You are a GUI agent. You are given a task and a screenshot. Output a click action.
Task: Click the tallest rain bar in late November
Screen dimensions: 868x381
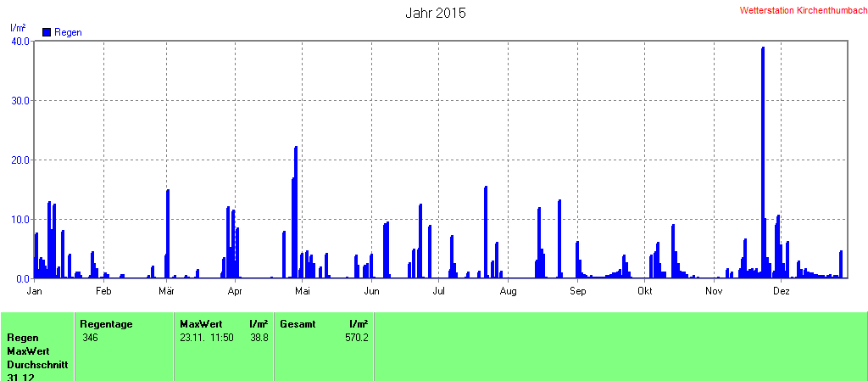pyautogui.click(x=763, y=161)
